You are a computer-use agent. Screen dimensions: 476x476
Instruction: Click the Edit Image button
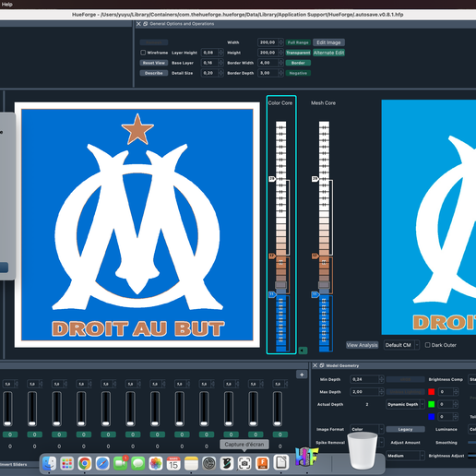point(328,42)
